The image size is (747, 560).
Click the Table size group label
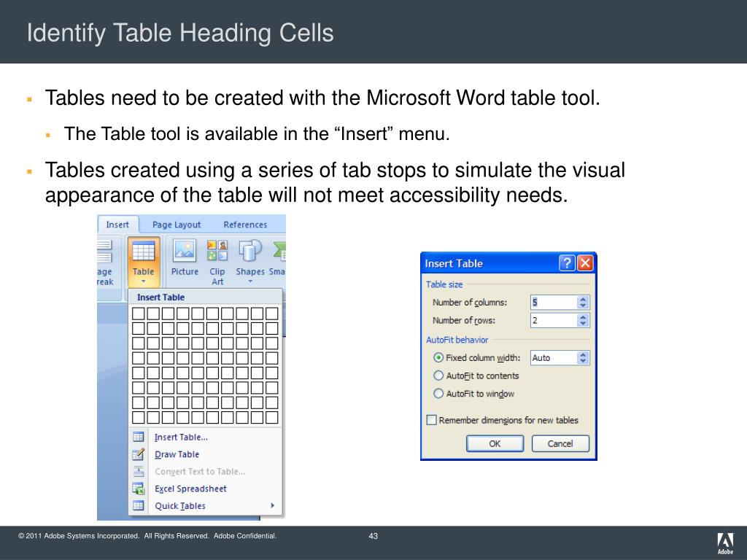[444, 284]
